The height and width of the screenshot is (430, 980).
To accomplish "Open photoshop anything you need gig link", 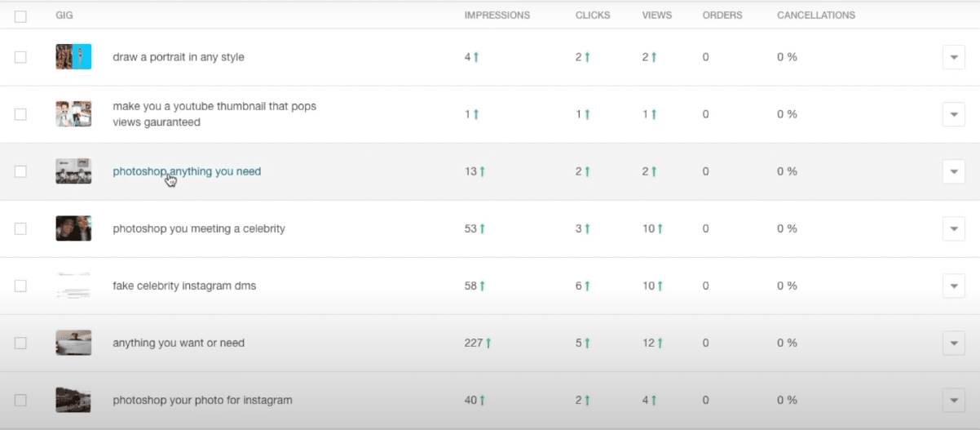I will [x=187, y=171].
